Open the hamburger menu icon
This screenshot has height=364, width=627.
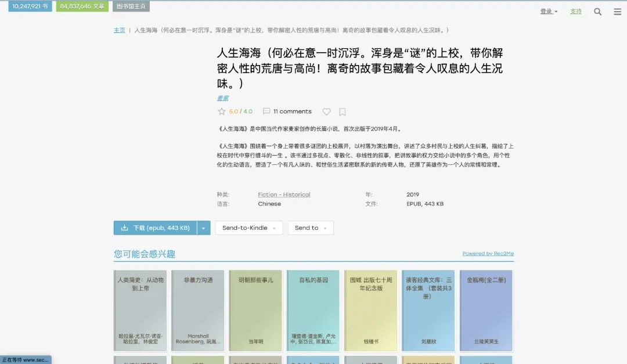click(x=617, y=11)
